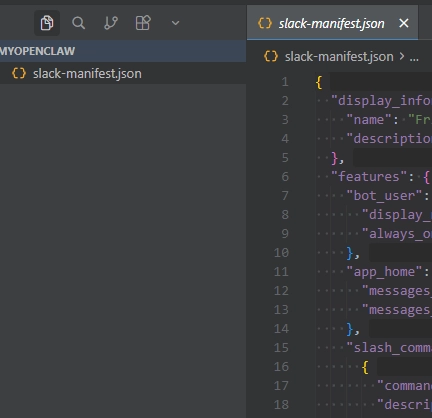Open the Explorer view icon
This screenshot has height=418, width=432.
pyautogui.click(x=47, y=23)
